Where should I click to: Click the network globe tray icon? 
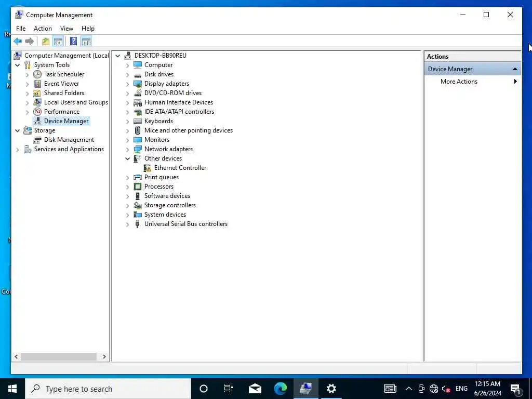(434, 389)
